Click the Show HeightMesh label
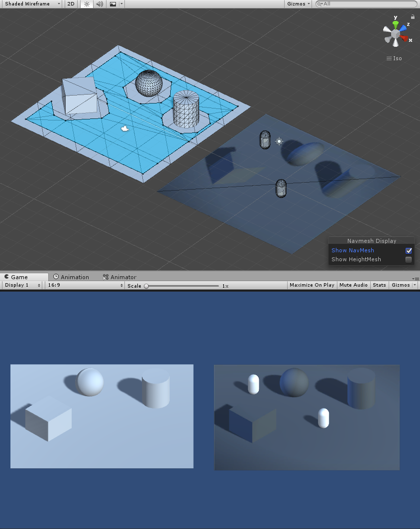420x529 pixels. tap(356, 259)
